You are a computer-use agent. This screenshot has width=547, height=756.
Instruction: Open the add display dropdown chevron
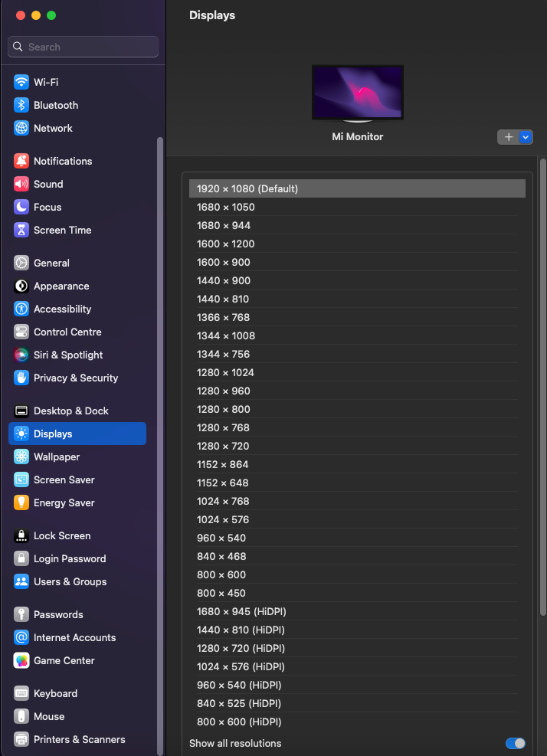[526, 137]
